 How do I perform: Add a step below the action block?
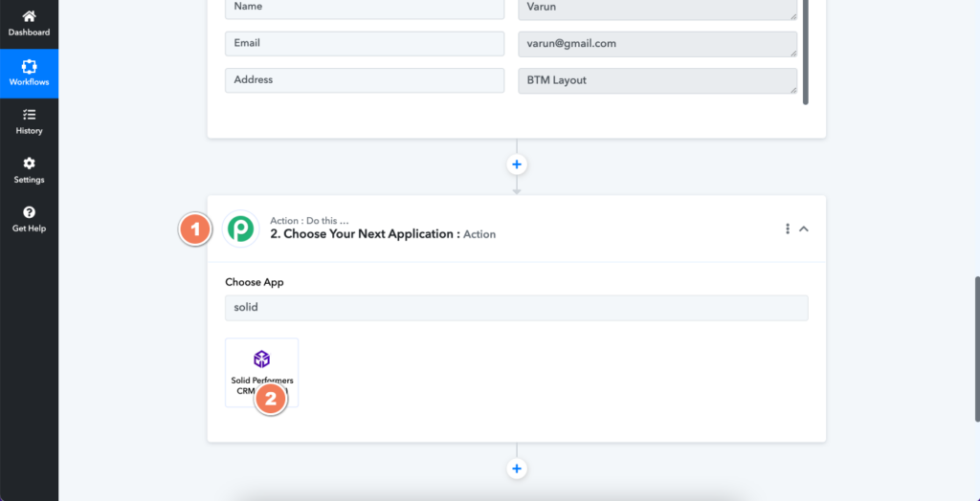(x=516, y=468)
